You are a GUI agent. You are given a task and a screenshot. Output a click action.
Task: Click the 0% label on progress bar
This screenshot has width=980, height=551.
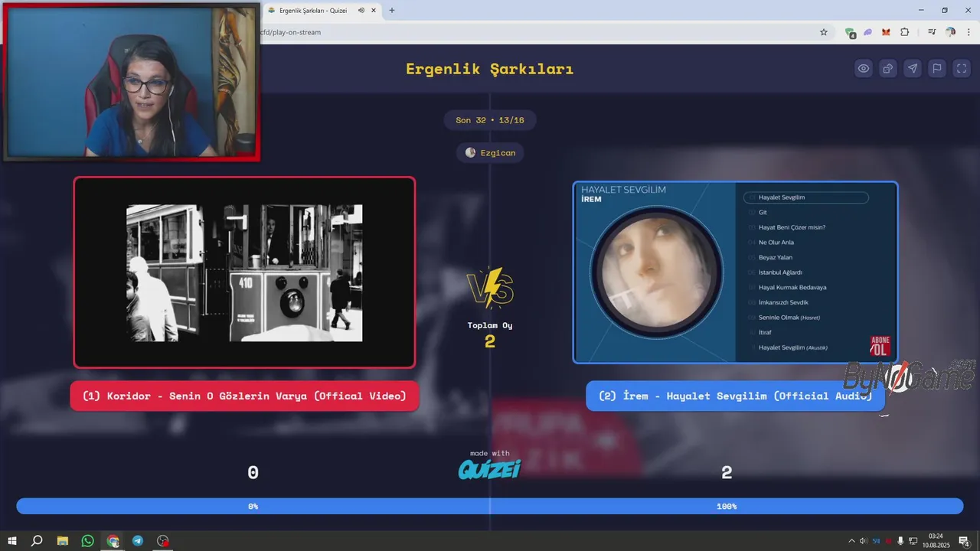pos(253,507)
